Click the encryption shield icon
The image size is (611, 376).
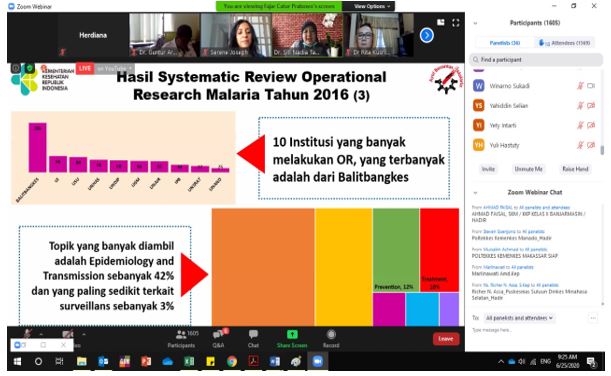pyautogui.click(x=30, y=68)
